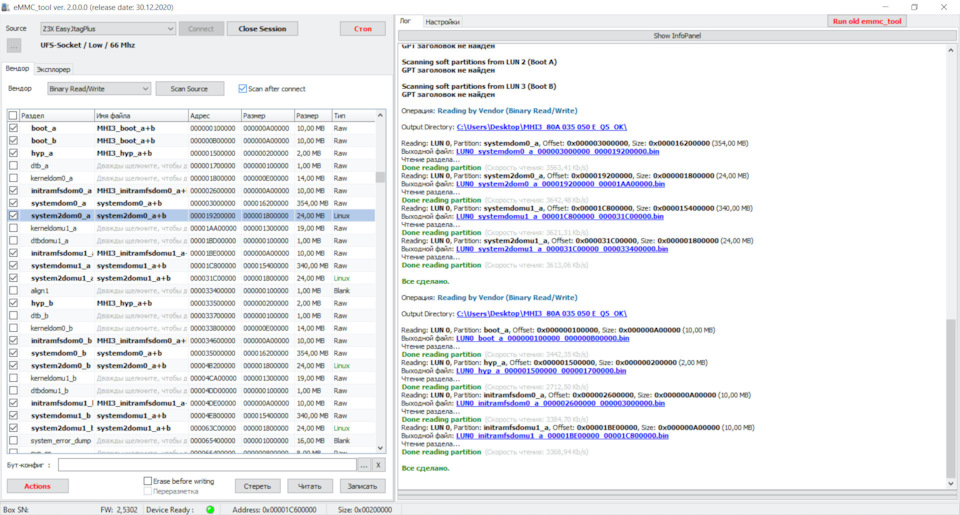Click Run old emmc_tool button
The image size is (960, 515).
pos(867,21)
